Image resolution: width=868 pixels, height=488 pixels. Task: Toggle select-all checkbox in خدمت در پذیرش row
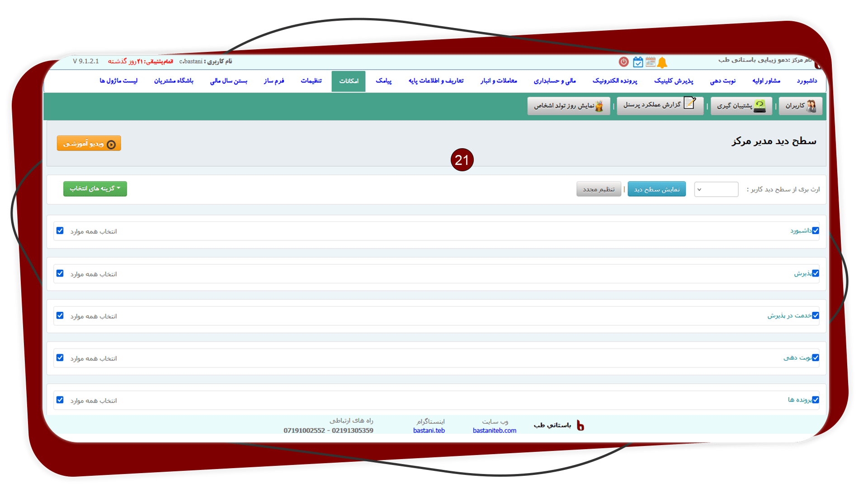(60, 315)
